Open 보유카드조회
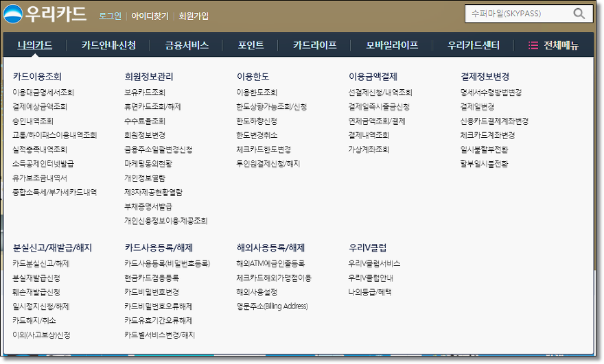Screen dimensions: 604x364 click(145, 93)
